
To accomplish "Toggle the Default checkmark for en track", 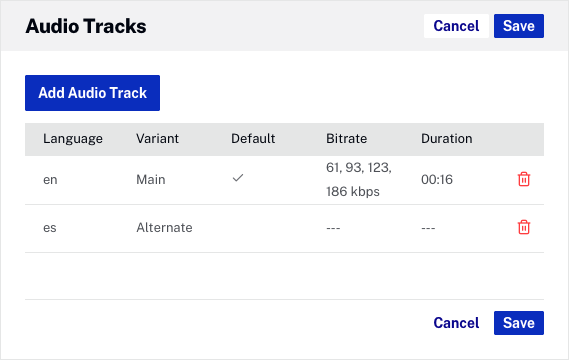I will click(x=238, y=178).
